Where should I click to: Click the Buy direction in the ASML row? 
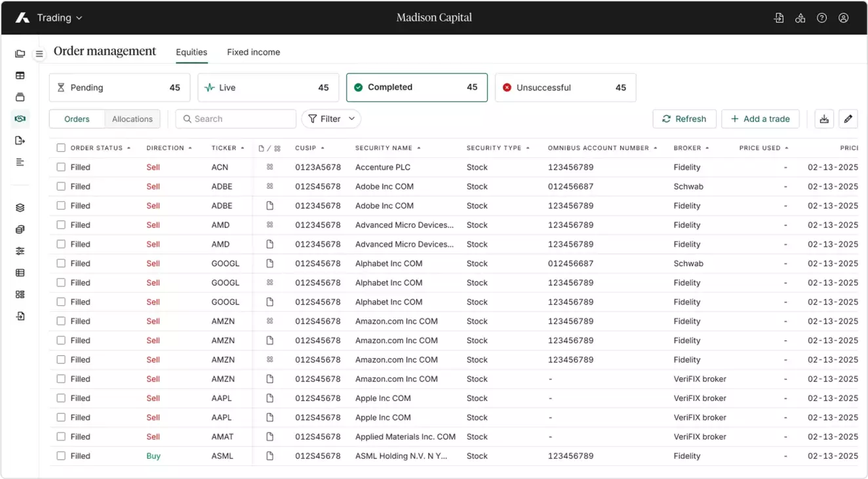[153, 456]
